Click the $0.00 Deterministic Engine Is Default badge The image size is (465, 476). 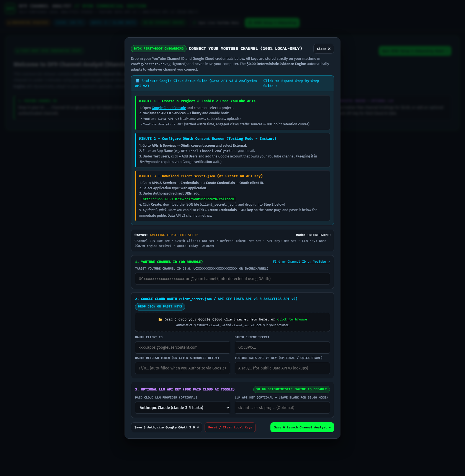[x=291, y=389]
